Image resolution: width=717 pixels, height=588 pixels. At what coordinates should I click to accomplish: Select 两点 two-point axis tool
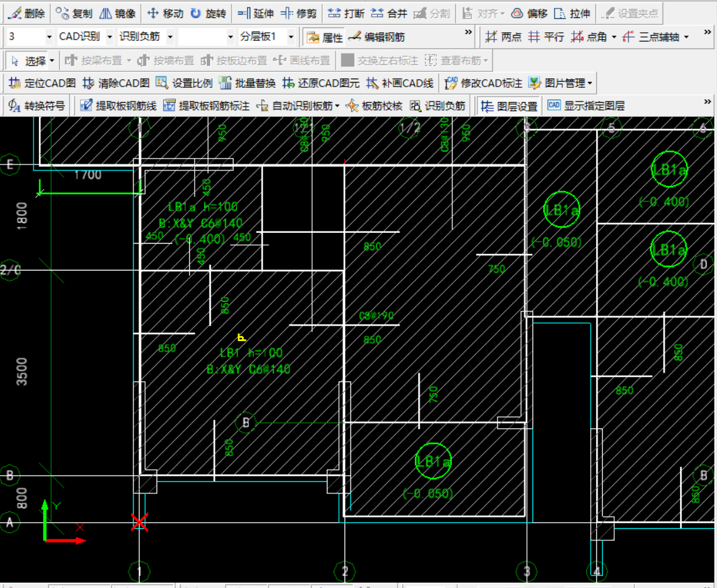pyautogui.click(x=503, y=36)
